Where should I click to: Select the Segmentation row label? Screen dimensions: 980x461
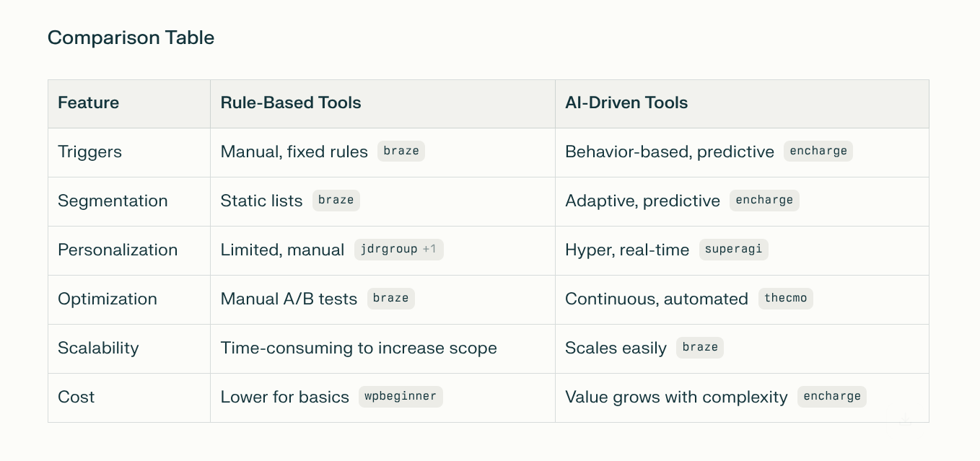pyautogui.click(x=113, y=201)
